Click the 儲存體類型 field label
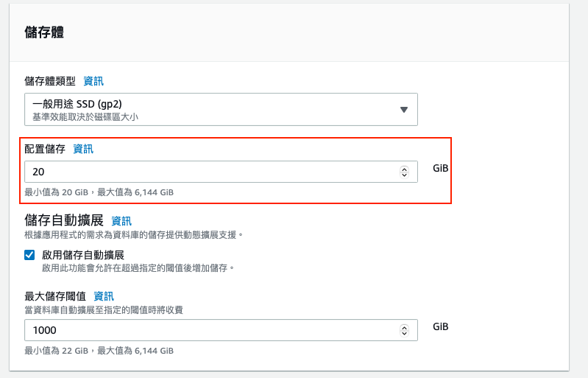Image resolution: width=588 pixels, height=378 pixels. pos(50,81)
